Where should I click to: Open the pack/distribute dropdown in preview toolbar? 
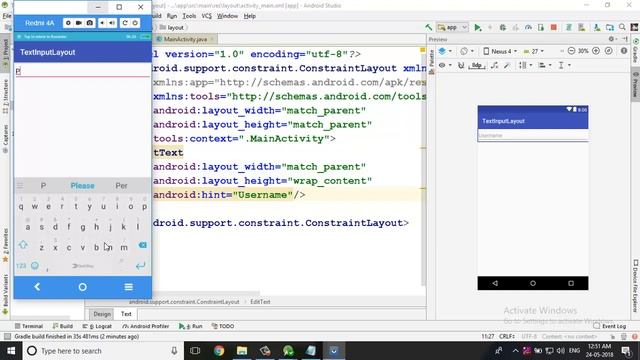click(x=525, y=65)
